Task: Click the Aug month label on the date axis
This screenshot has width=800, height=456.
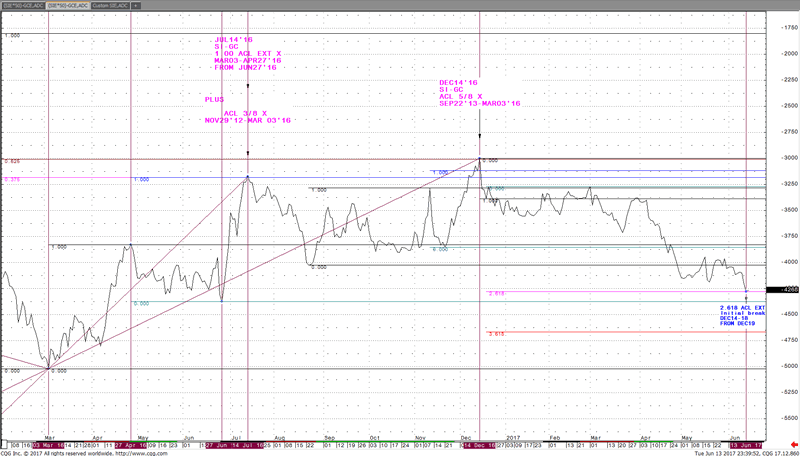Action: click(279, 438)
